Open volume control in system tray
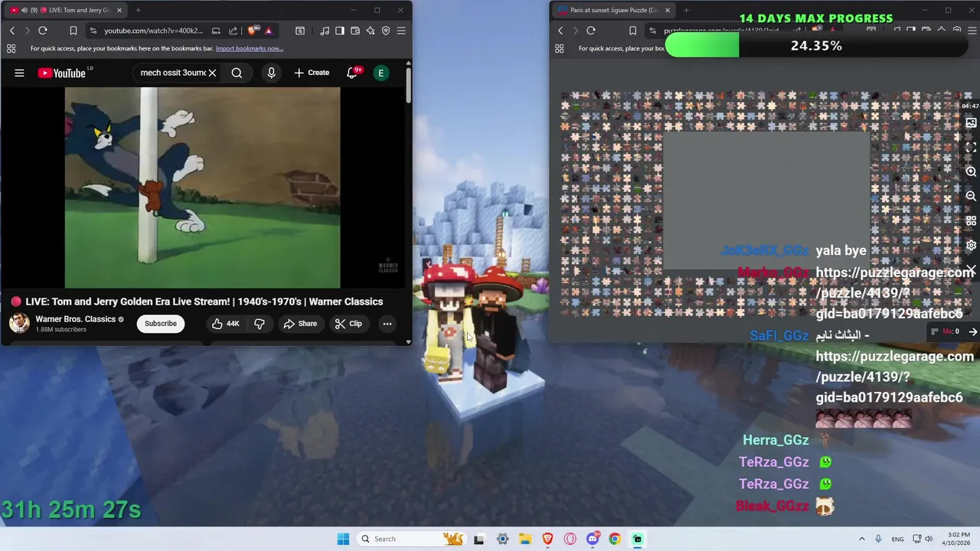Viewport: 980px width, 551px height. click(929, 539)
